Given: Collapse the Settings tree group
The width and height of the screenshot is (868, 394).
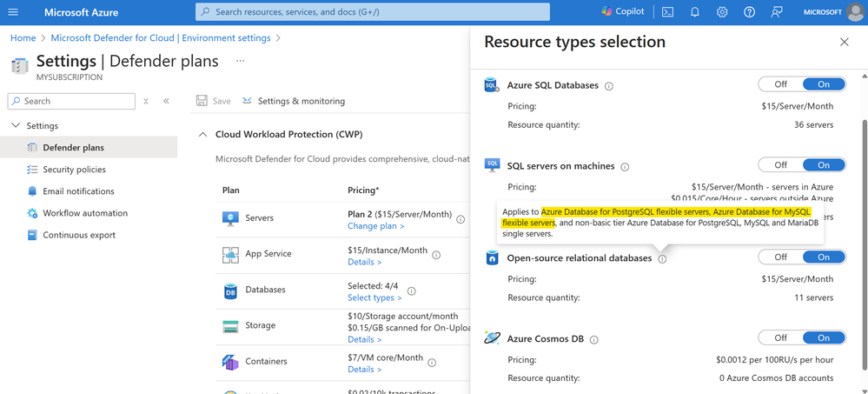Looking at the screenshot, I should (15, 126).
